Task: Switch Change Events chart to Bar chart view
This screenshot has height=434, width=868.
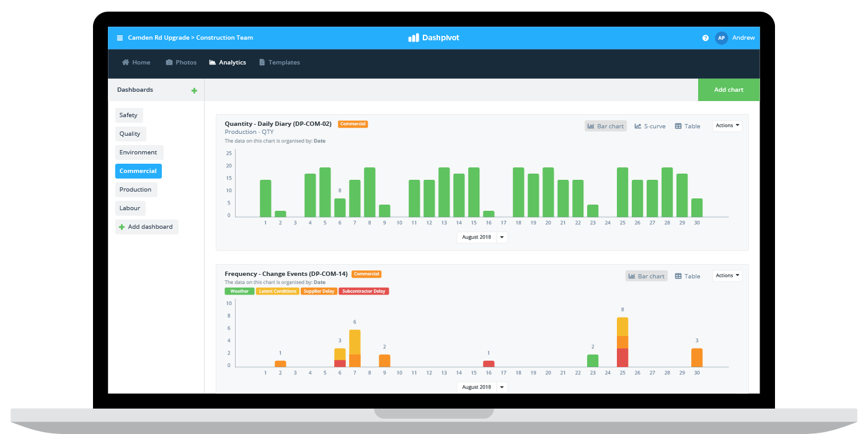Action: click(647, 276)
